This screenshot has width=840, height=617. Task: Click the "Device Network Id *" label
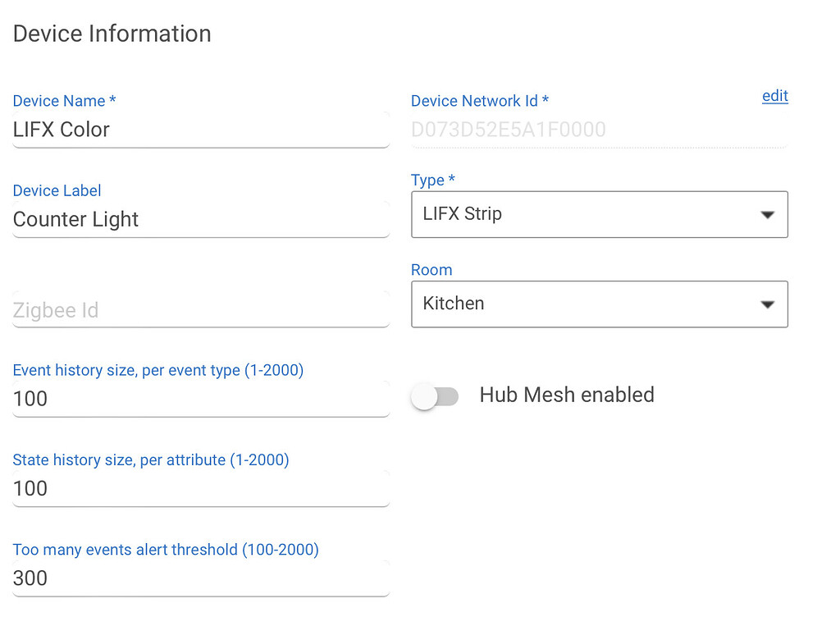[479, 101]
